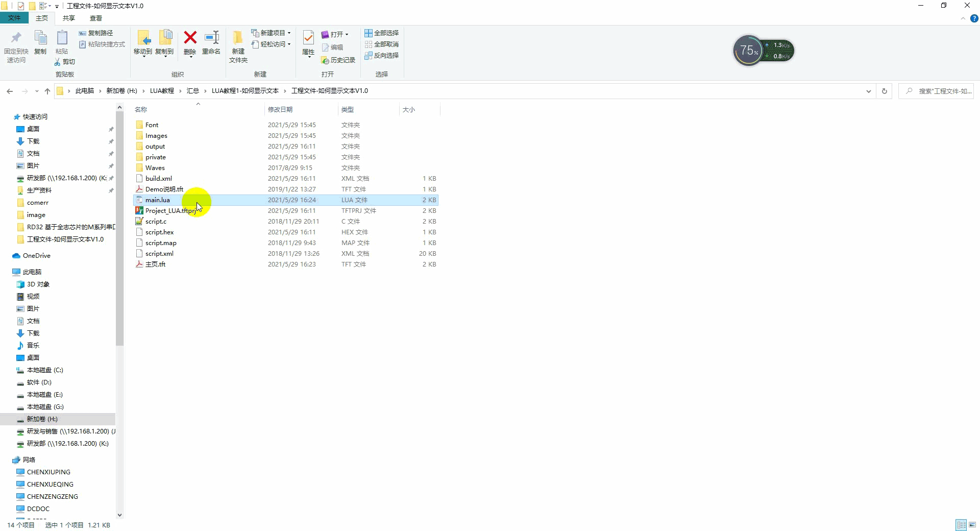
Task: Click the Move to icon
Action: point(143,38)
